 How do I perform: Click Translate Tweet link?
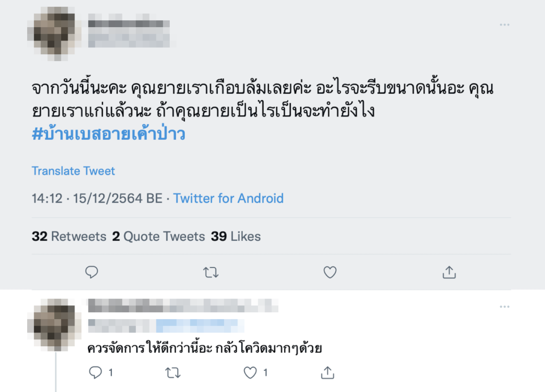pyautogui.click(x=73, y=171)
